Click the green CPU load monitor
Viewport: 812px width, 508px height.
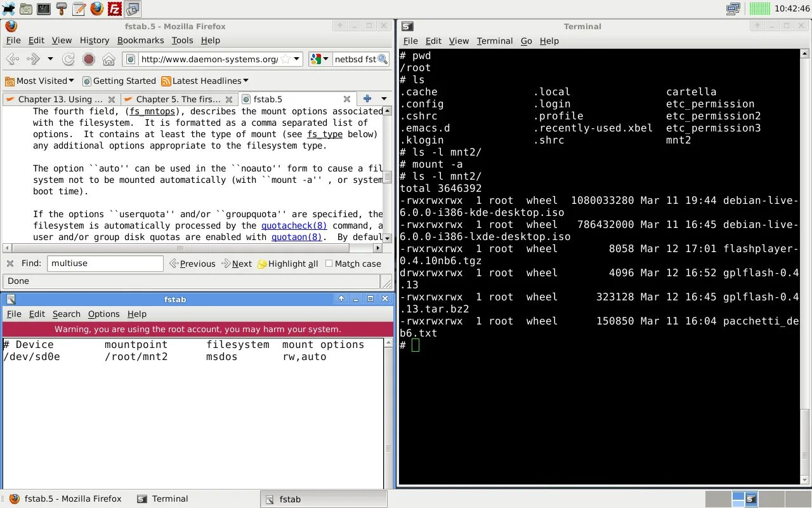759,9
